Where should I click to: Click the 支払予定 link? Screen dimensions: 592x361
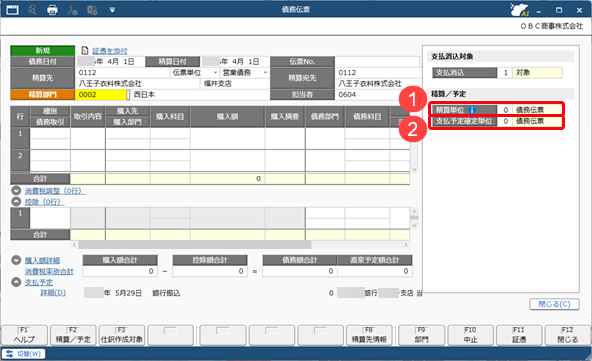39,282
